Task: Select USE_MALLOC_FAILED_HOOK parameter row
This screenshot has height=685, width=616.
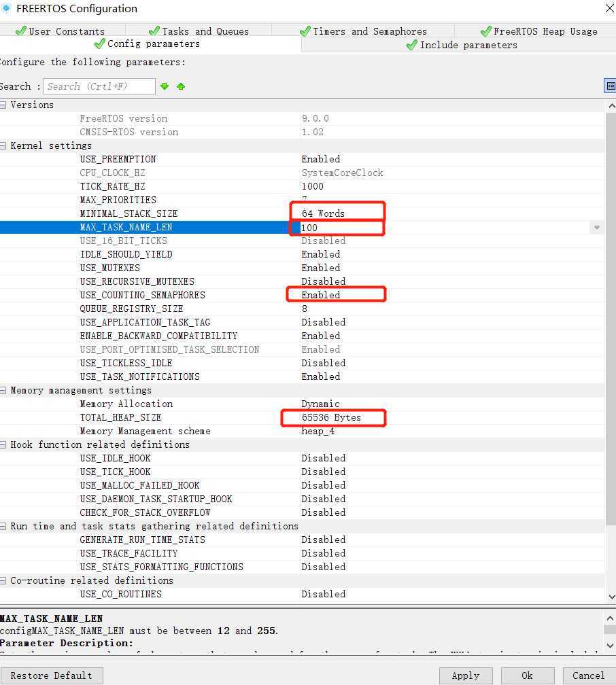Action: tap(303, 485)
